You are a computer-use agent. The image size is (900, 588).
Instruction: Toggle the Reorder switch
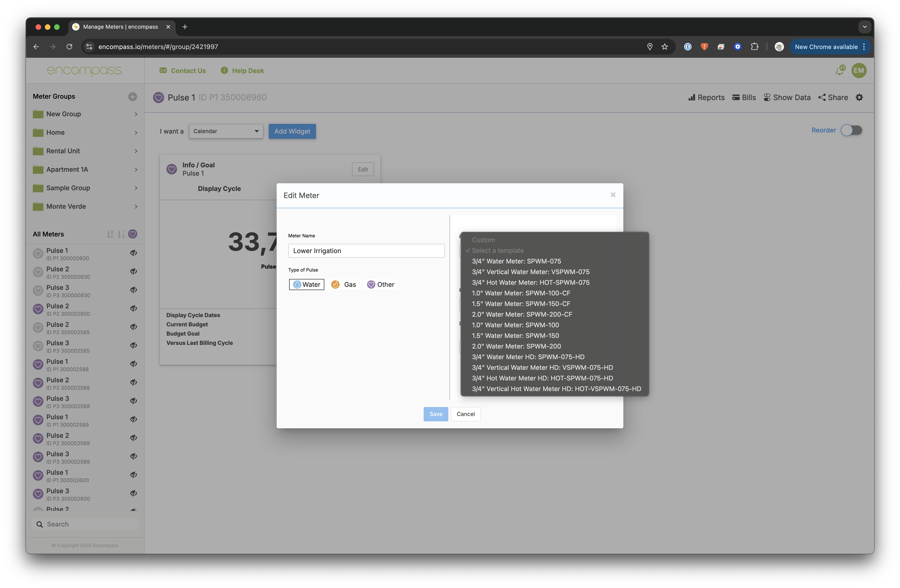851,130
